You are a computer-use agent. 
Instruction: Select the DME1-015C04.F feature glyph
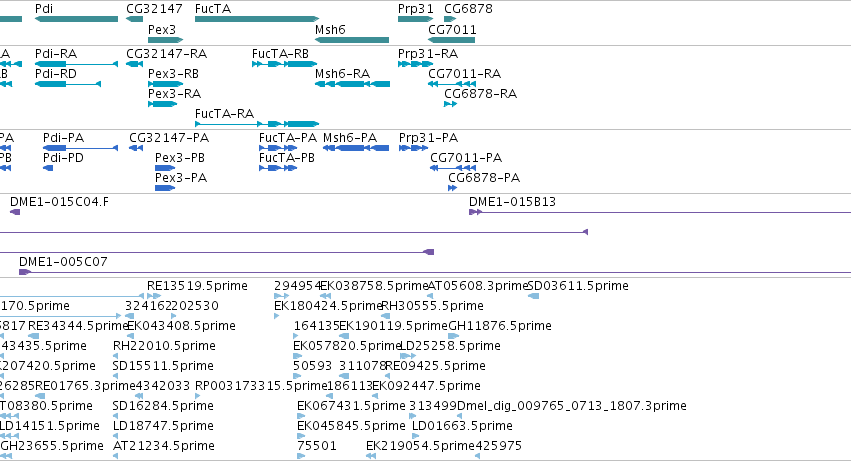[x=15, y=212]
